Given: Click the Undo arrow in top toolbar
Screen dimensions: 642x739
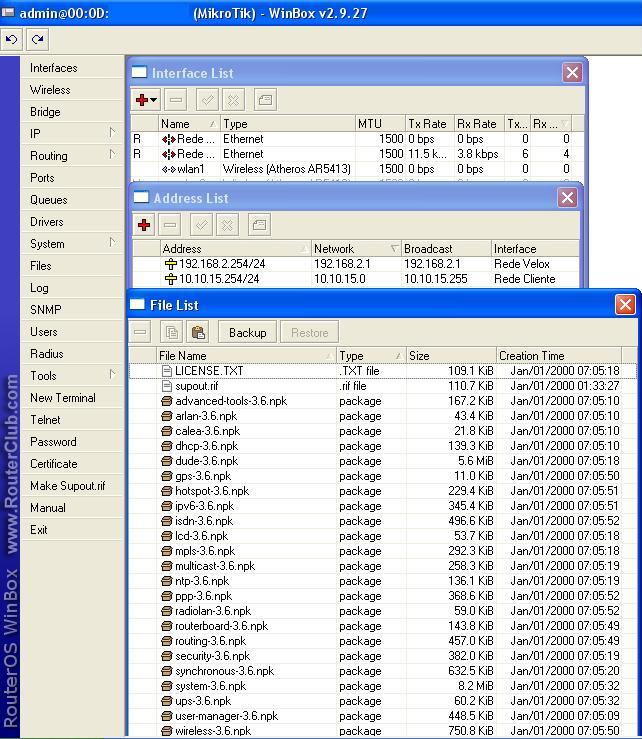Looking at the screenshot, I should coord(12,39).
